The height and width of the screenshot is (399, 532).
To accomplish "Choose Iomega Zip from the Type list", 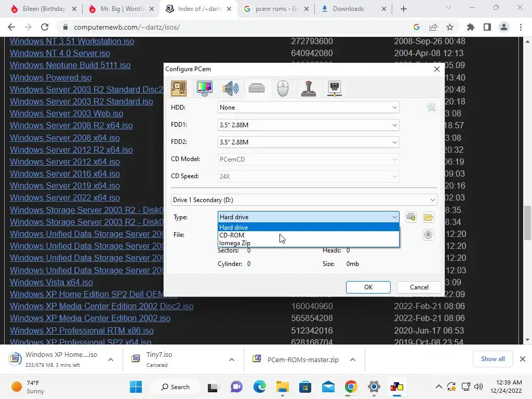I will tap(308, 243).
